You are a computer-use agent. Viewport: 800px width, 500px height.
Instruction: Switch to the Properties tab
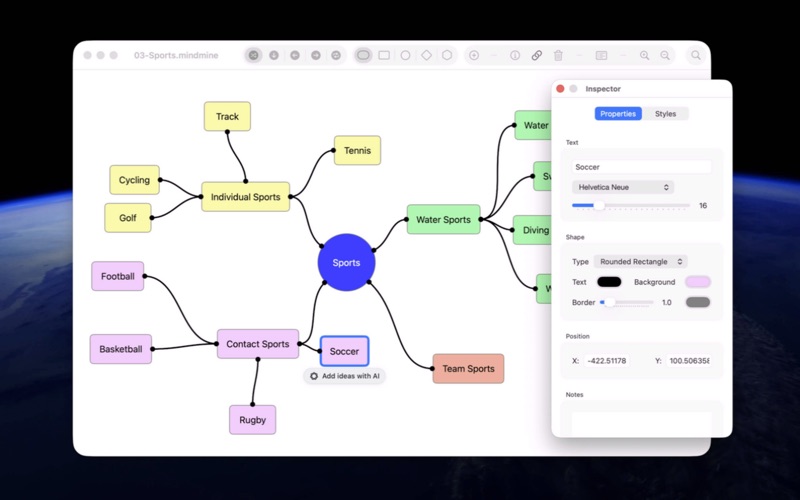[618, 114]
